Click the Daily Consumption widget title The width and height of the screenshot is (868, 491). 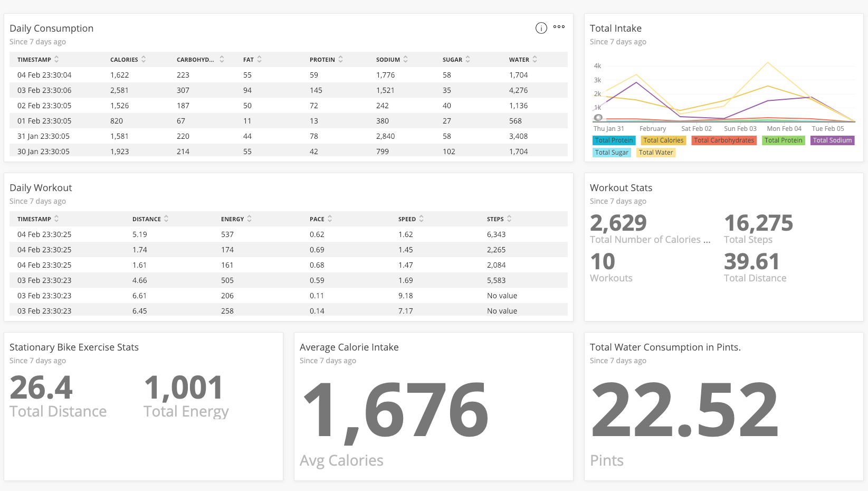point(52,29)
